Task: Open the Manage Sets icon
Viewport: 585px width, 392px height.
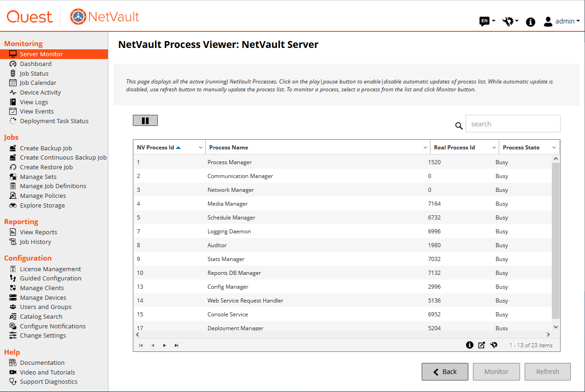Action: click(x=13, y=177)
